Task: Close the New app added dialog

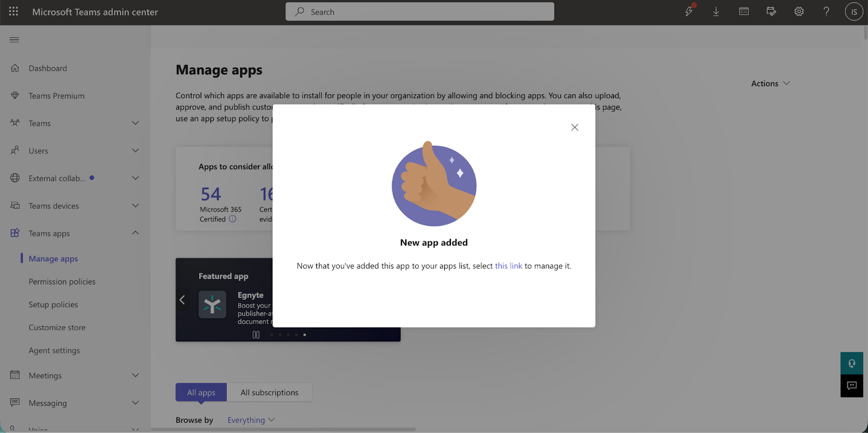Action: (x=575, y=127)
